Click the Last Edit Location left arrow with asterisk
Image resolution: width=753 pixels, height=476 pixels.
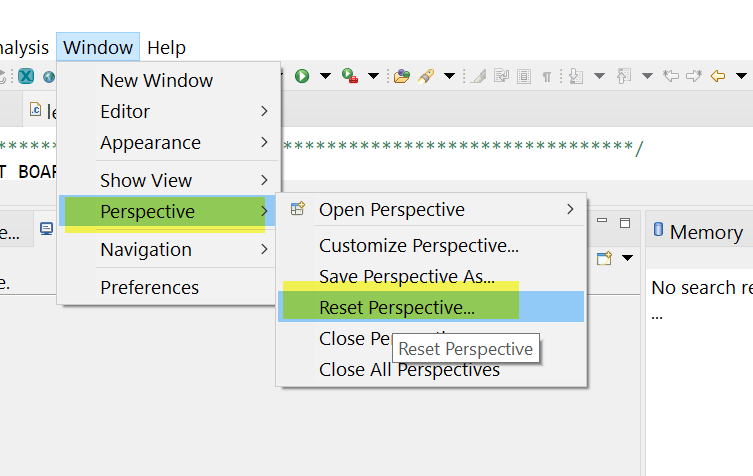click(x=671, y=76)
